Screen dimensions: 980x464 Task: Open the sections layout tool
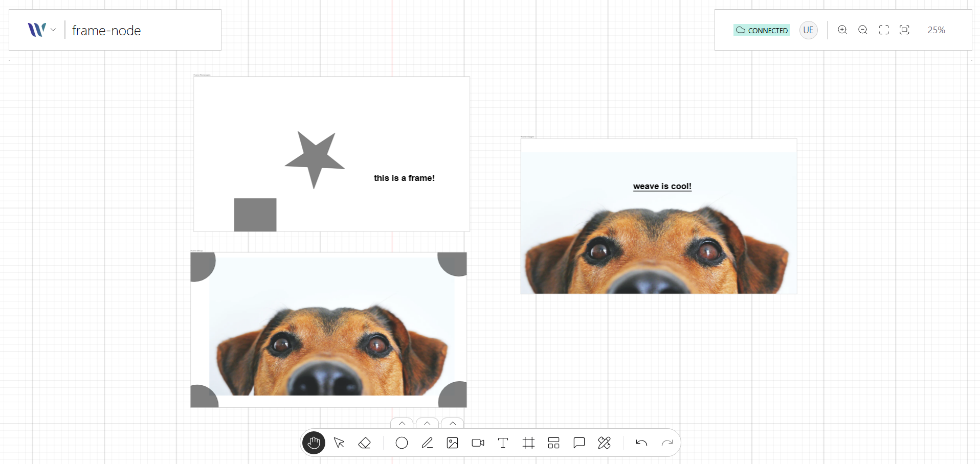[553, 443]
